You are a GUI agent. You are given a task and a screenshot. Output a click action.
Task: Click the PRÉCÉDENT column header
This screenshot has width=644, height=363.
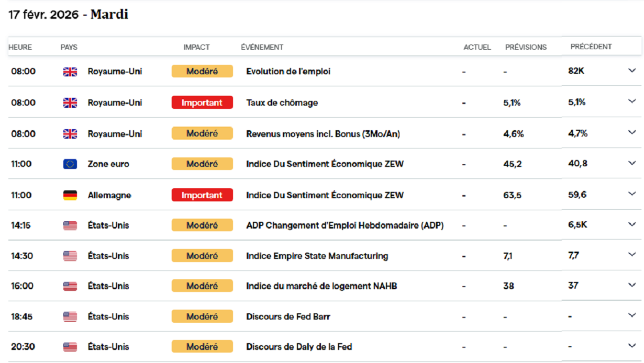coord(591,47)
